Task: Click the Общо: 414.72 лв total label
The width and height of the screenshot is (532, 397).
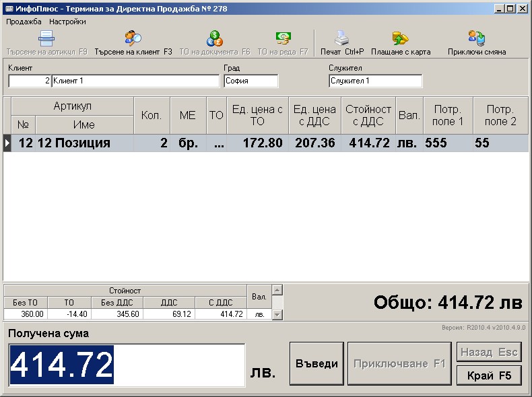Action: coord(448,302)
